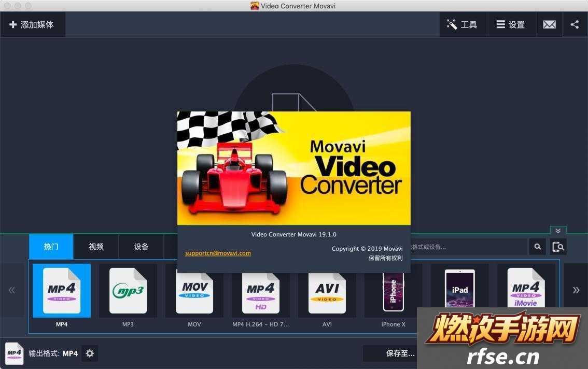Click the Movavi Video Converter splash image

pos(294,168)
